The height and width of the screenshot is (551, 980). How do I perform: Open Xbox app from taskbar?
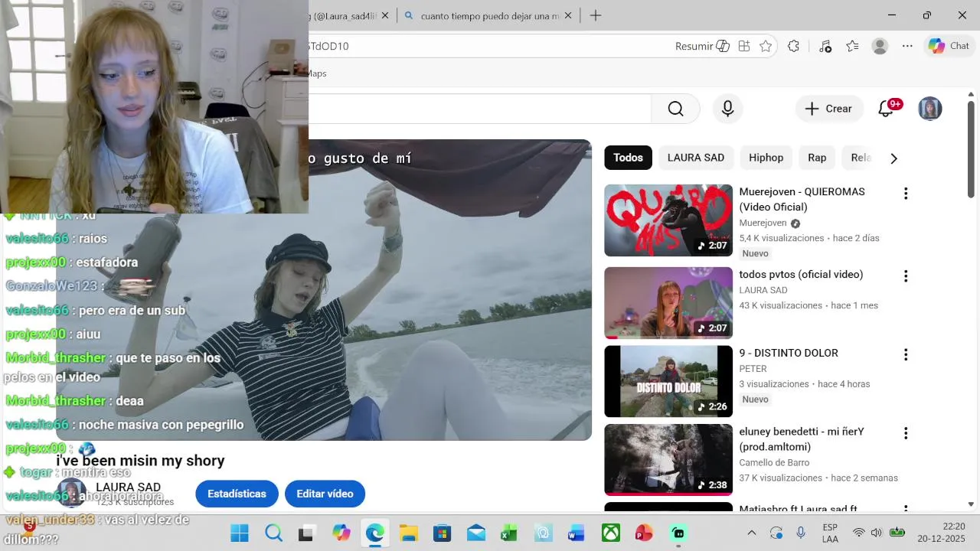610,533
